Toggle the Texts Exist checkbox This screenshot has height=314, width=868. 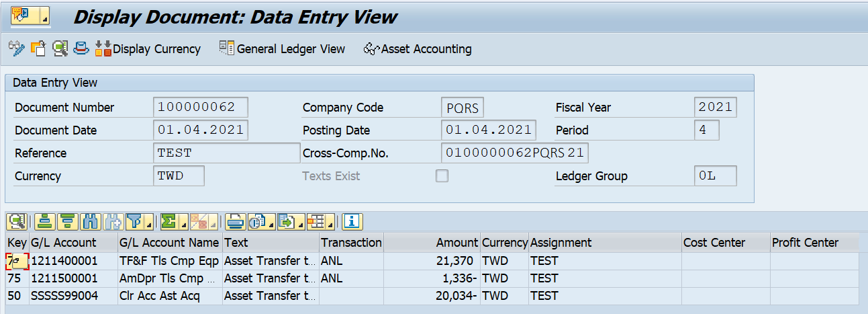pos(442,176)
